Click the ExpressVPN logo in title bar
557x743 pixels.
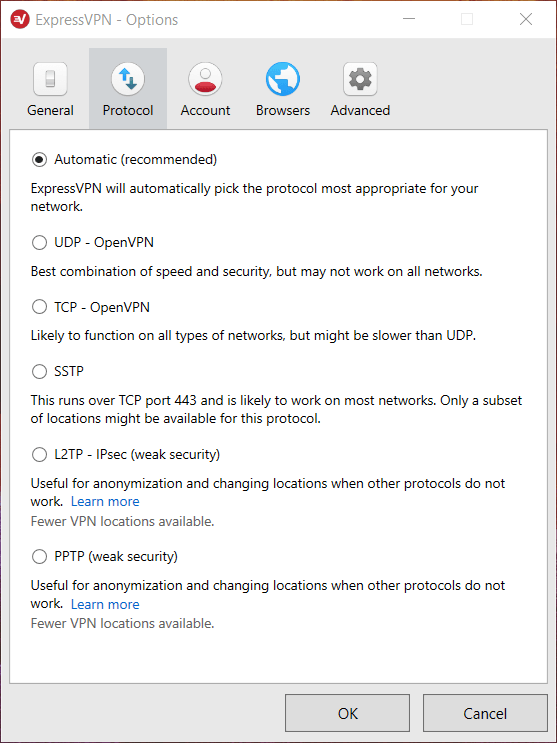pos(20,19)
